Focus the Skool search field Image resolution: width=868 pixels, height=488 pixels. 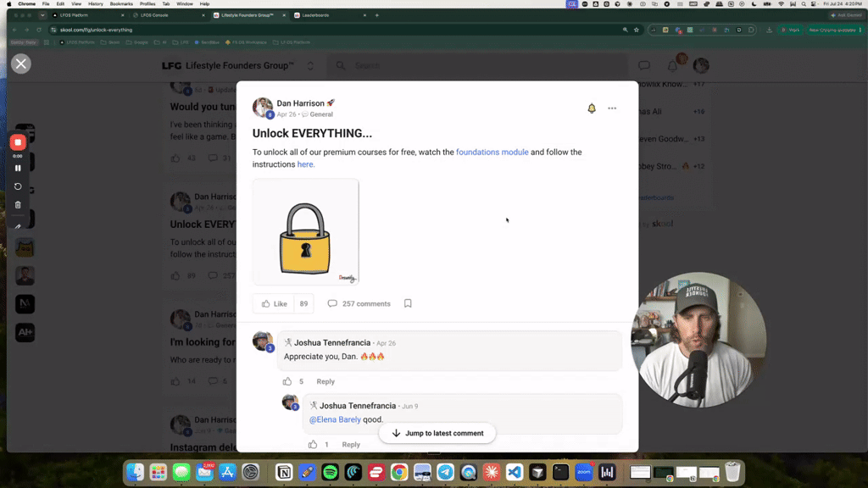476,66
